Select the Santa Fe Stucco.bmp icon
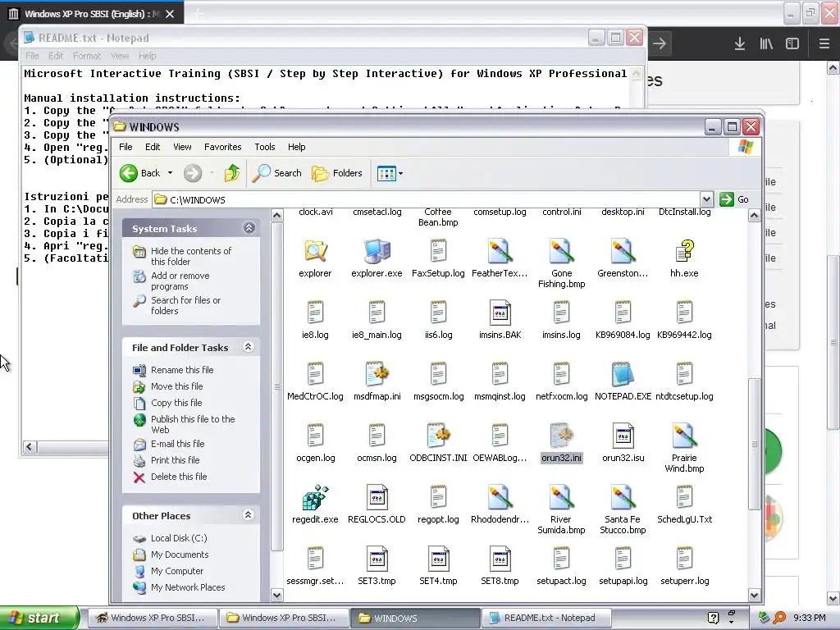Viewport: 840px width, 630px height. pos(623,497)
